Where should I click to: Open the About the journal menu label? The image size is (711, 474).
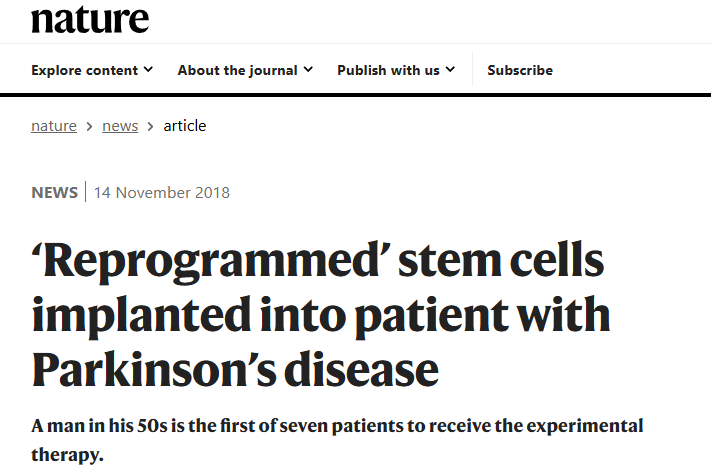pos(237,70)
